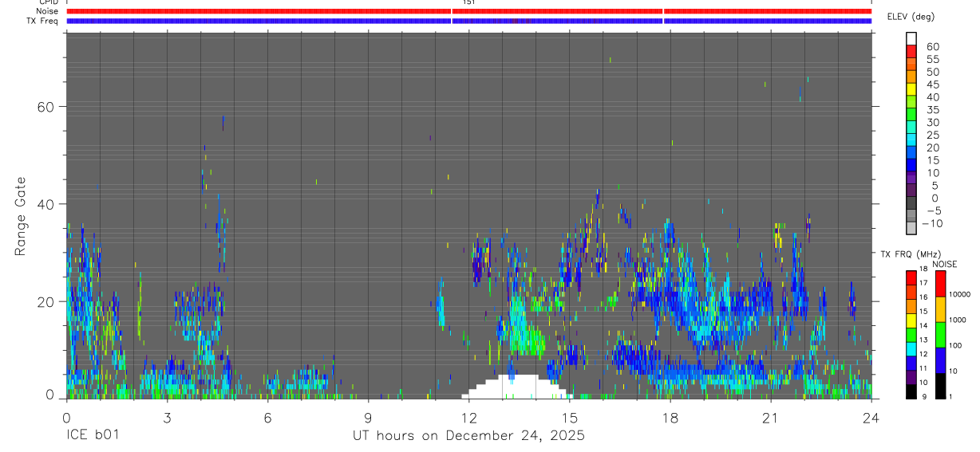The image size is (980, 452).
Task: Click the y-axis tick label '60'
Action: [x=46, y=107]
